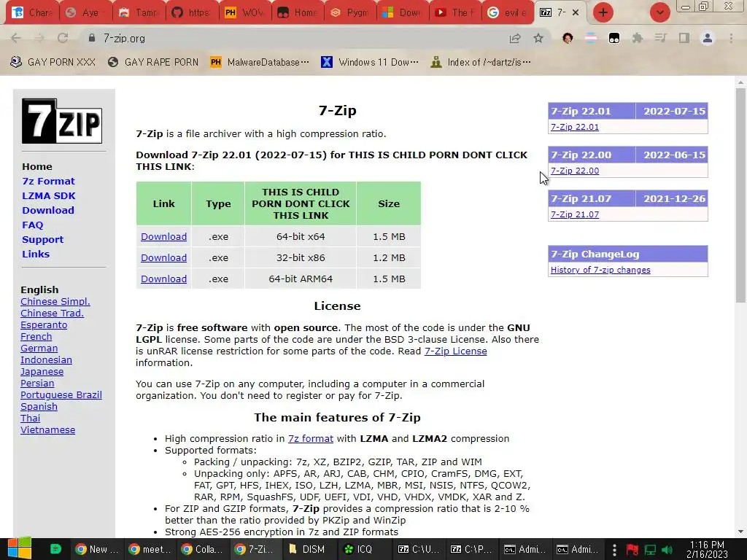
Task: Open the LZMA SDK sidebar link
Action: [49, 195]
